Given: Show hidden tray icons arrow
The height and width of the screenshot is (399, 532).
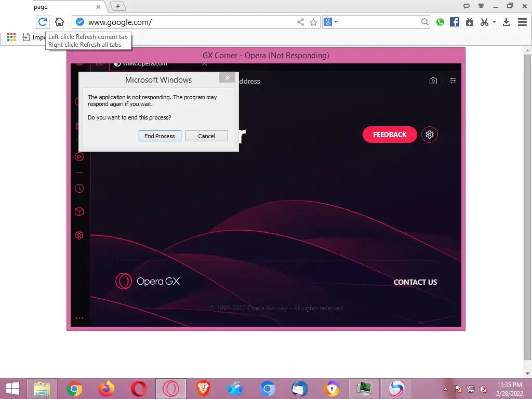Looking at the screenshot, I should 445,389.
